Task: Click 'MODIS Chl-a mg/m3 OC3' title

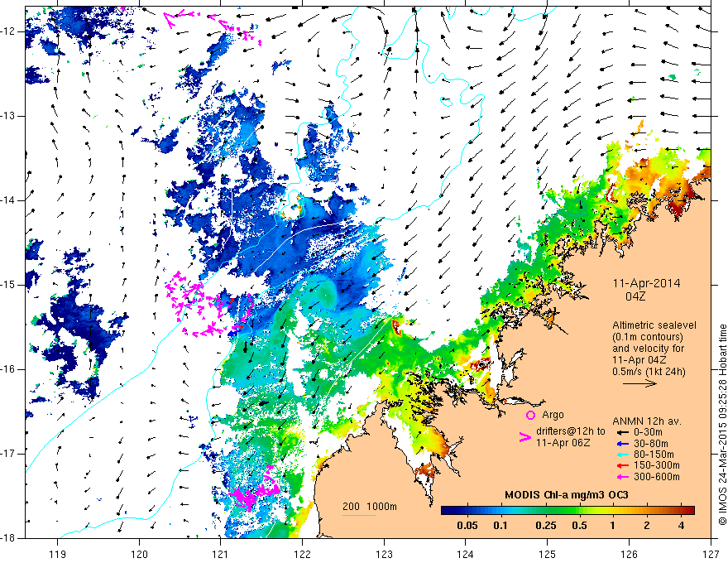Action: 567,495
